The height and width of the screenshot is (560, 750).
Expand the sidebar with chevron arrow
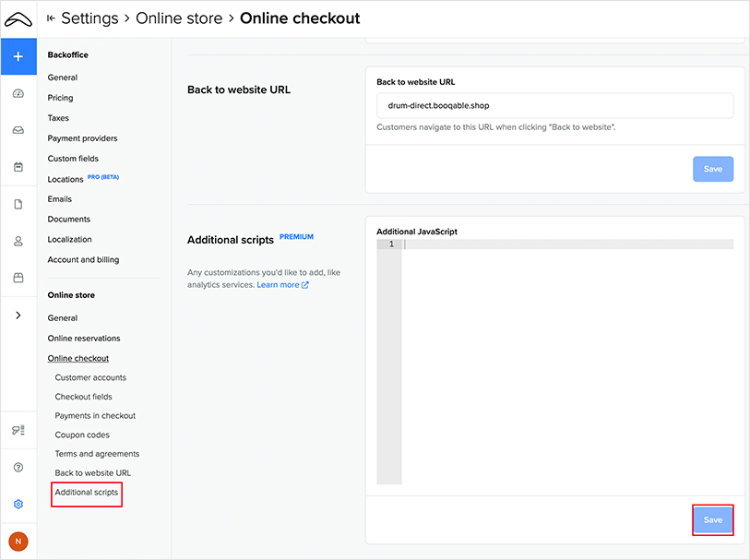coord(18,316)
